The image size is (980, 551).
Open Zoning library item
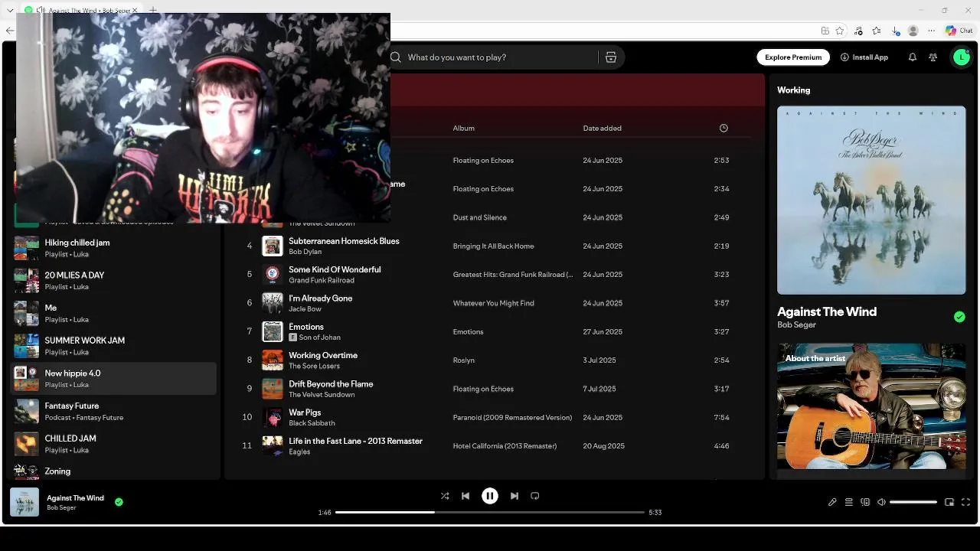pyautogui.click(x=115, y=471)
